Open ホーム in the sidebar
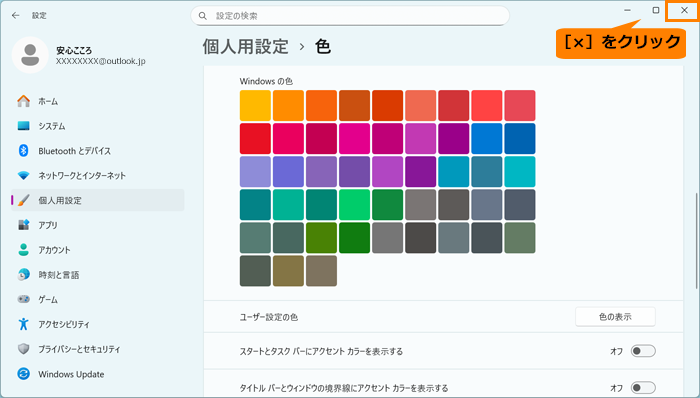The width and height of the screenshot is (700, 398). [x=48, y=101]
